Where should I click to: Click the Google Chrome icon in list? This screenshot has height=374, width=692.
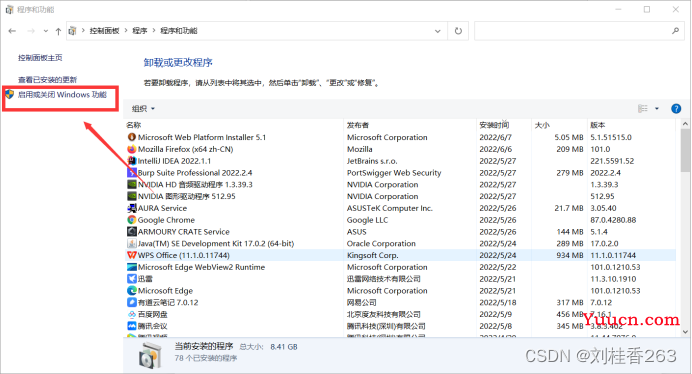(132, 220)
